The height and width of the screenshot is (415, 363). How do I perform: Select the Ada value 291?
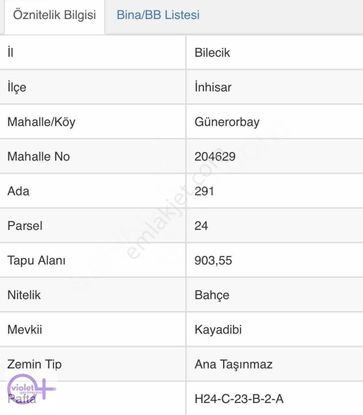coord(204,191)
